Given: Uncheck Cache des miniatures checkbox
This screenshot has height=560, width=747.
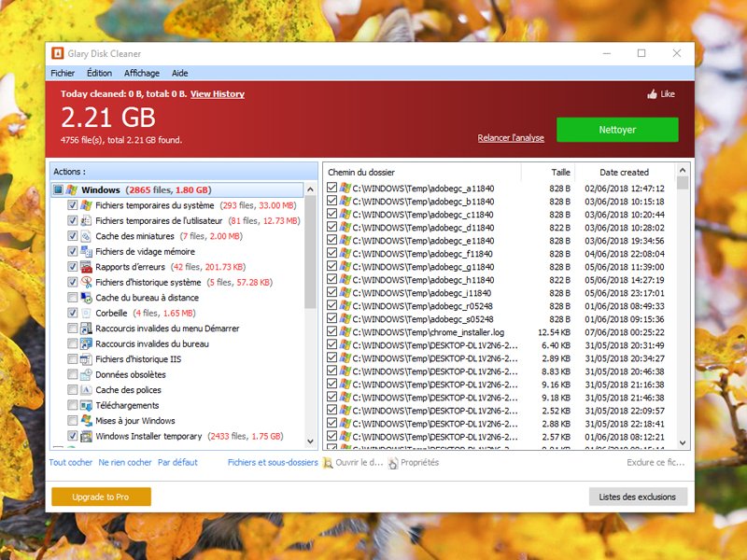Looking at the screenshot, I should 73,236.
